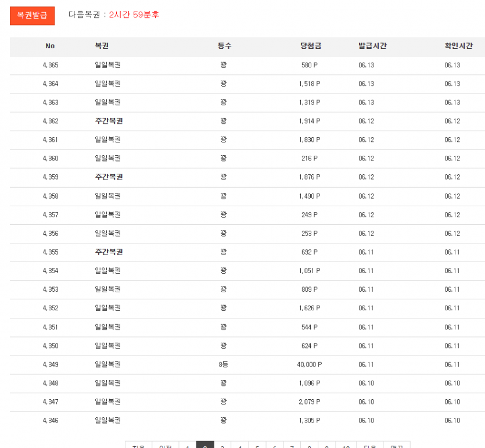Click issue date 06.12 in row 4,358
Image resolution: width=485 pixels, height=448 pixels.
[367, 196]
